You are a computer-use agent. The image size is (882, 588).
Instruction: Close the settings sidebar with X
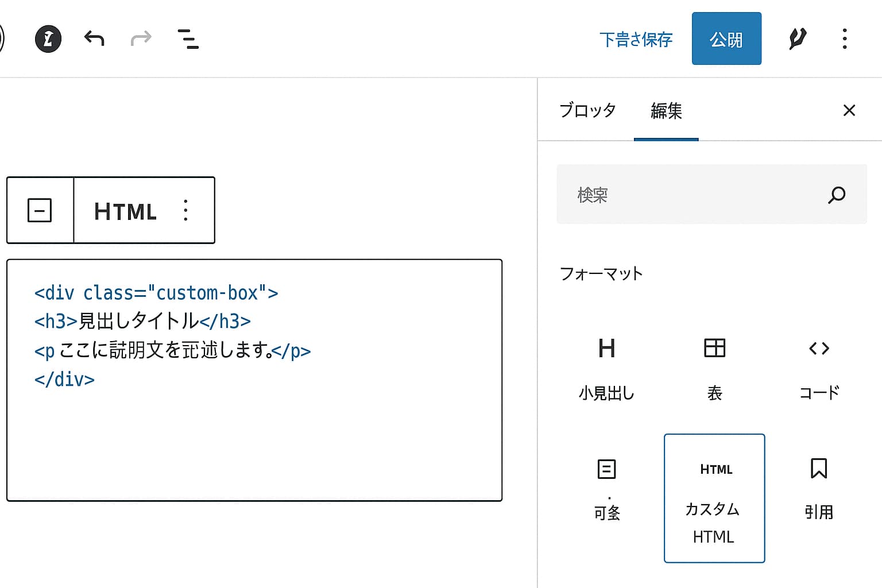point(849,110)
